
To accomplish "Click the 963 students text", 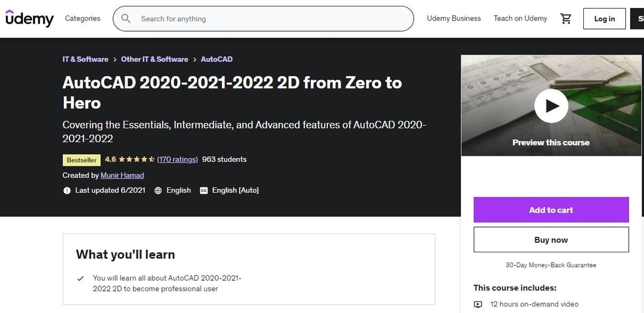I will click(x=224, y=159).
